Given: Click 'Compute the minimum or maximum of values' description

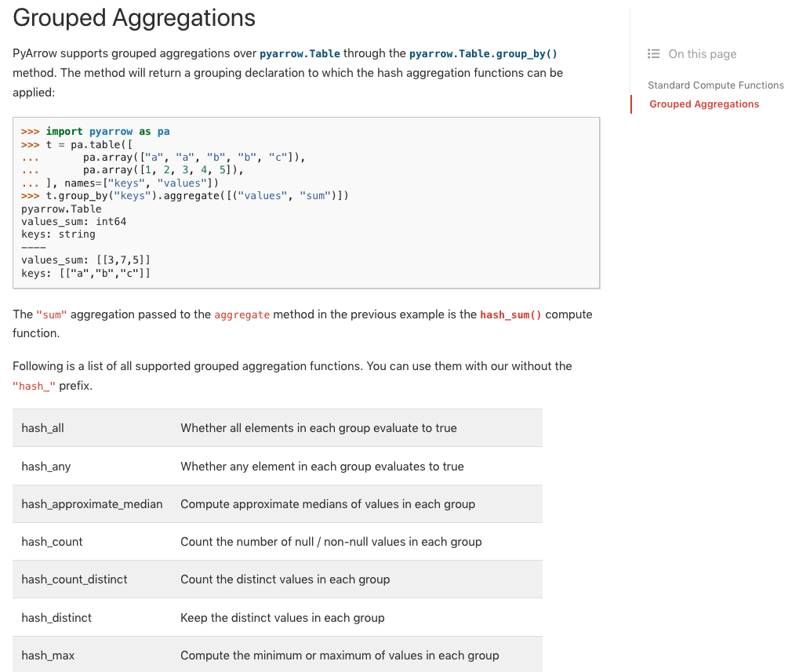Looking at the screenshot, I should 340,656.
